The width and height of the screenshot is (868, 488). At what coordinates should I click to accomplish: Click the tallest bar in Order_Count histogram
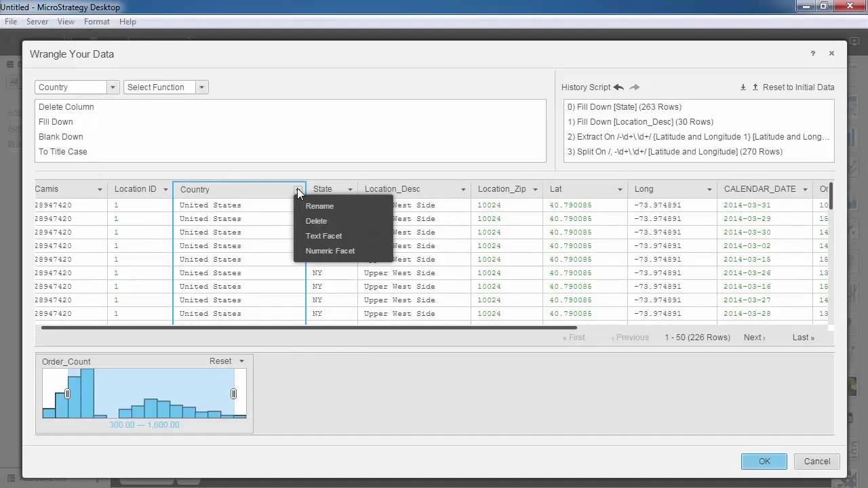click(x=87, y=393)
